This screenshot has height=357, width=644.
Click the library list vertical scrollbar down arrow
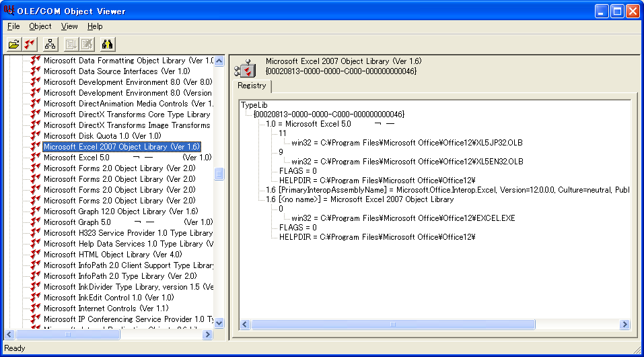coord(219,323)
